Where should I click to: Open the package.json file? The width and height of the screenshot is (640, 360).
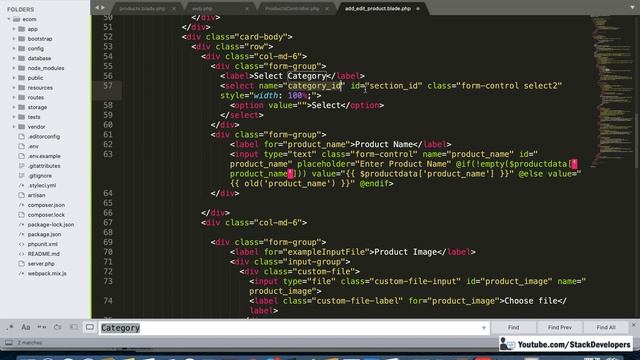(44, 235)
